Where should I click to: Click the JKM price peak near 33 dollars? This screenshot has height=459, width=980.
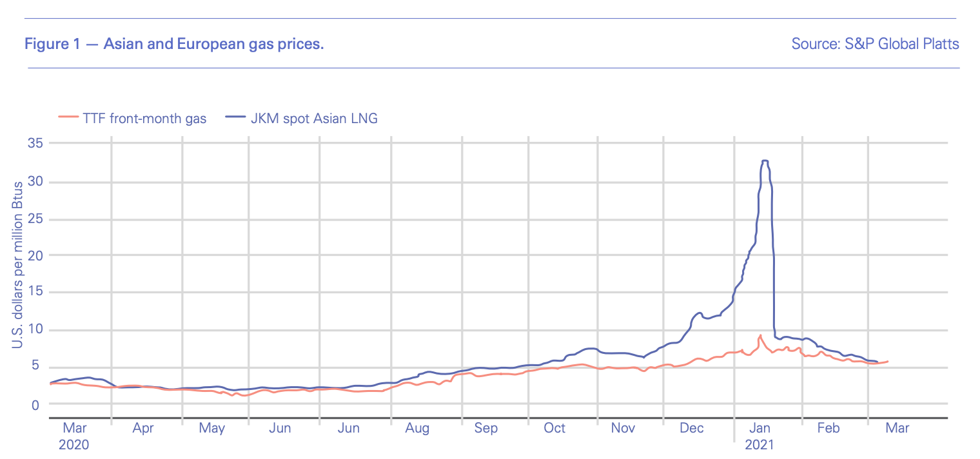click(x=765, y=161)
